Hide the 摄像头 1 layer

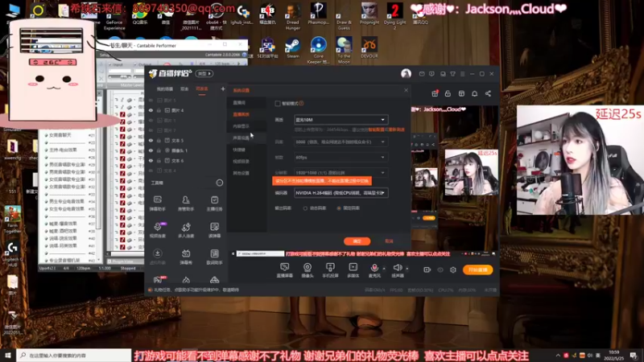[x=151, y=150]
